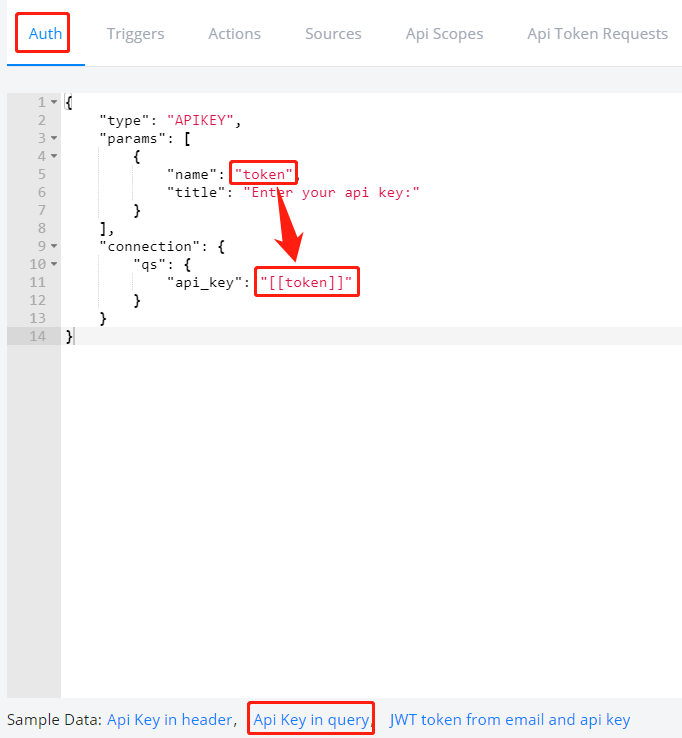Fold the params array at line 3

pyautogui.click(x=54, y=139)
